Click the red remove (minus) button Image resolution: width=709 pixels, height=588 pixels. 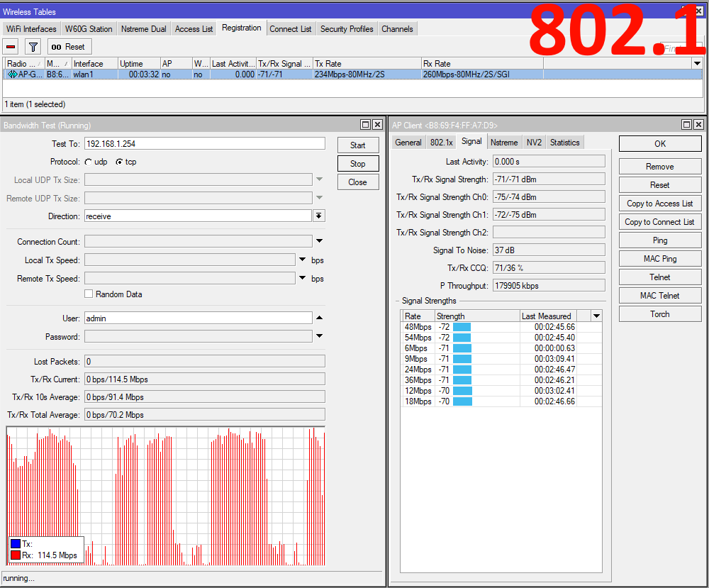(11, 47)
